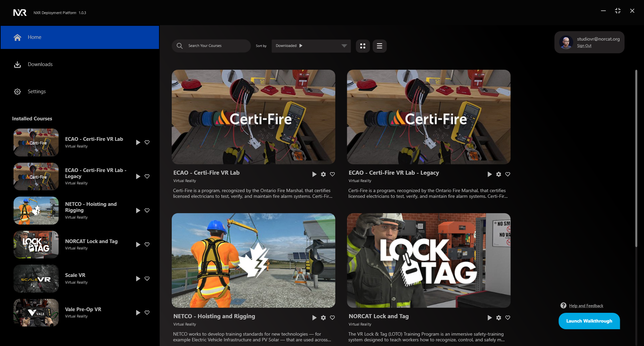644x346 pixels.
Task: Go to the Downloads page
Action: click(x=40, y=64)
